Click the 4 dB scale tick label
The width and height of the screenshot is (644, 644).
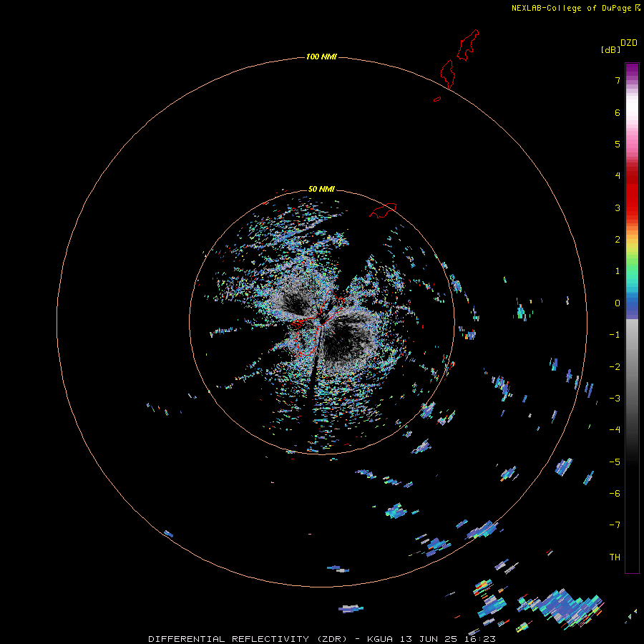pos(618,176)
